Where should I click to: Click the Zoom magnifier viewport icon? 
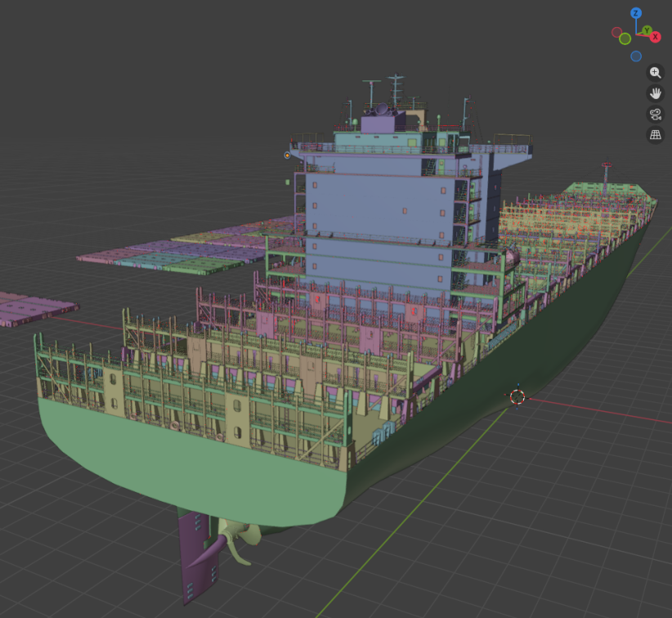click(655, 73)
